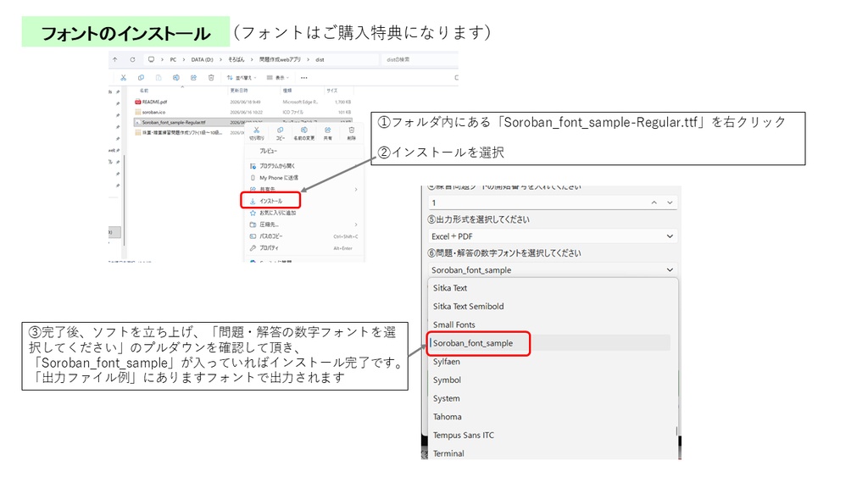Click the three-dots more options in Explorer toolbar
The width and height of the screenshot is (868, 488).
[x=304, y=77]
